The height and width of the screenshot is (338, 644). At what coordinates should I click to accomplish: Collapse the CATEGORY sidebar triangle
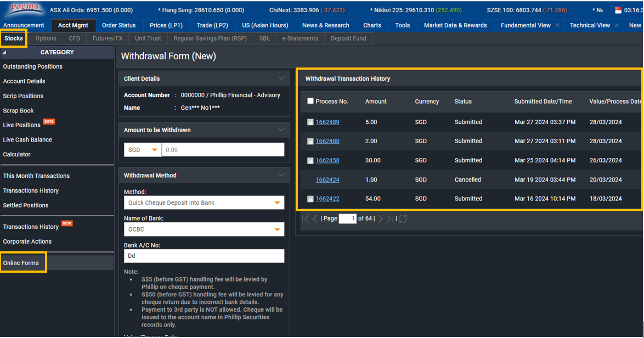(4, 53)
